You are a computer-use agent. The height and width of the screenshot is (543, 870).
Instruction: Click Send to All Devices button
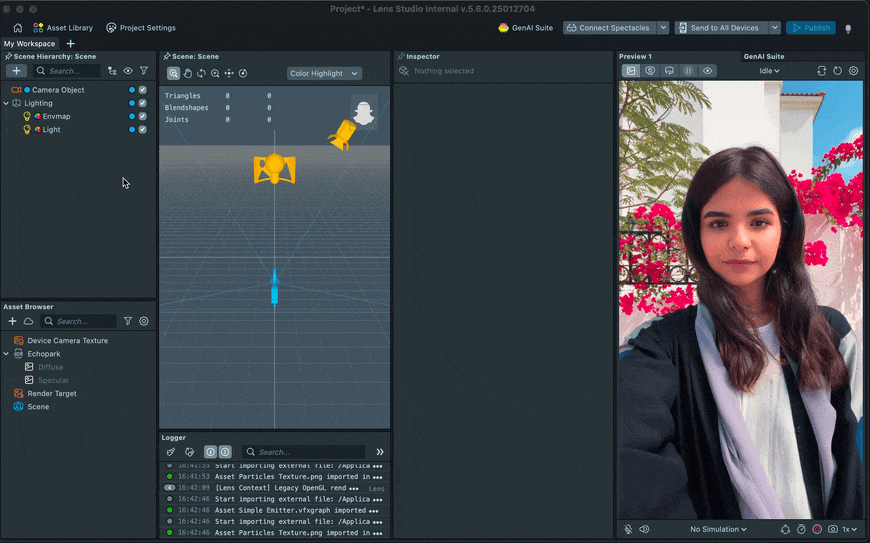click(719, 28)
